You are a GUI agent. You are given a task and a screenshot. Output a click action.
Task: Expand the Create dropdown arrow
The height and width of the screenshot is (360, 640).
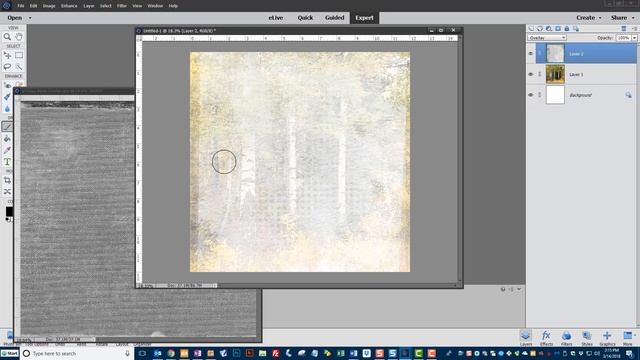click(x=600, y=18)
